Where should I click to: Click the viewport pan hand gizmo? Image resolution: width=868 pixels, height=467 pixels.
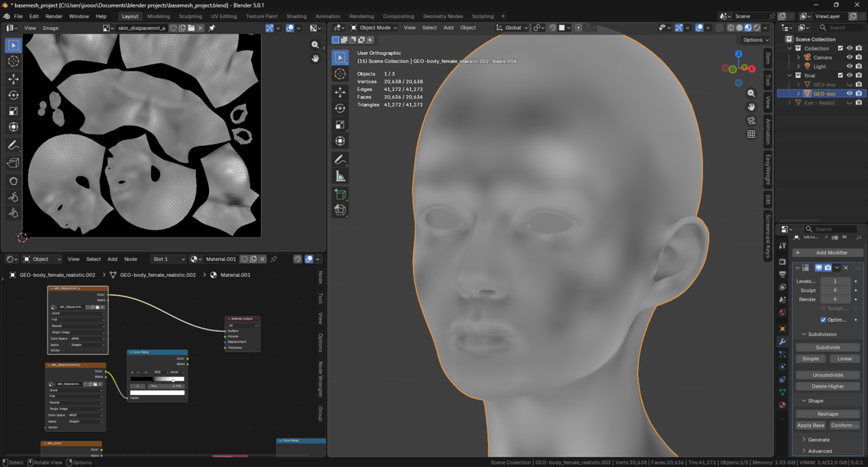coord(751,107)
